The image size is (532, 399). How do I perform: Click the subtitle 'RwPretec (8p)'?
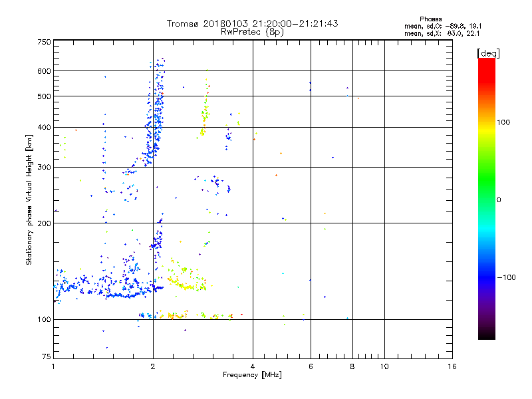252,32
